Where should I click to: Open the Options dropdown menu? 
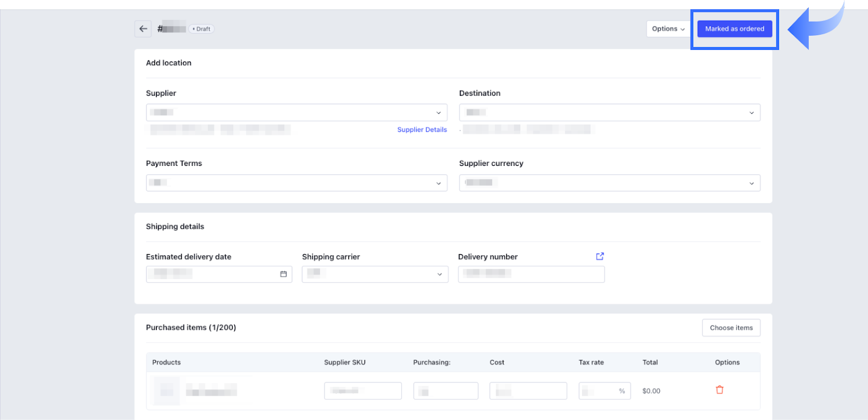point(668,29)
